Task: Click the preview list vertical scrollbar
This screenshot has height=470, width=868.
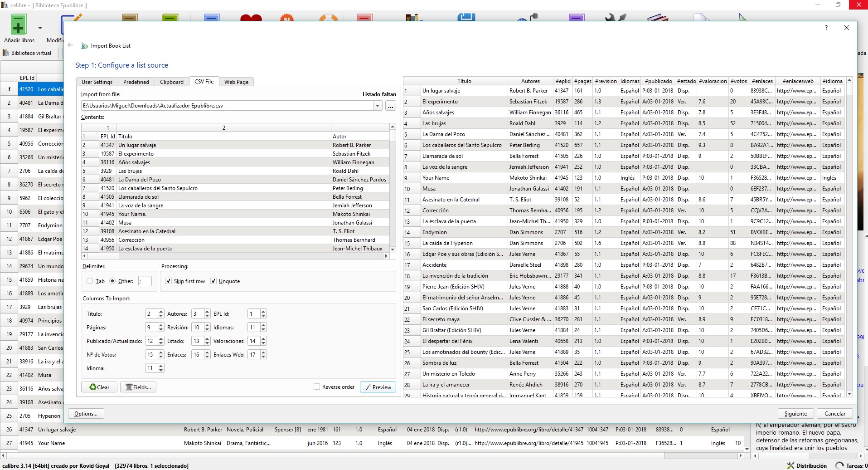Action: (x=849, y=237)
